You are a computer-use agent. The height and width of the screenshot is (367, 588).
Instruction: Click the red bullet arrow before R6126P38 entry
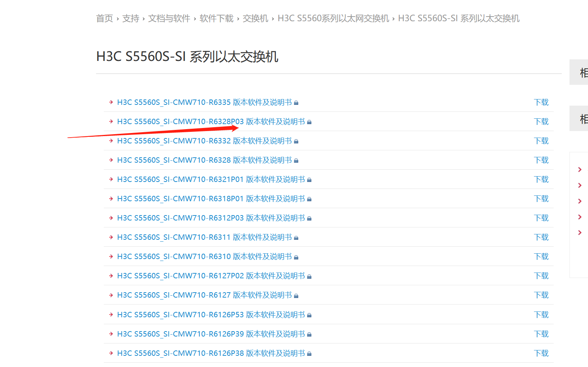coord(111,353)
